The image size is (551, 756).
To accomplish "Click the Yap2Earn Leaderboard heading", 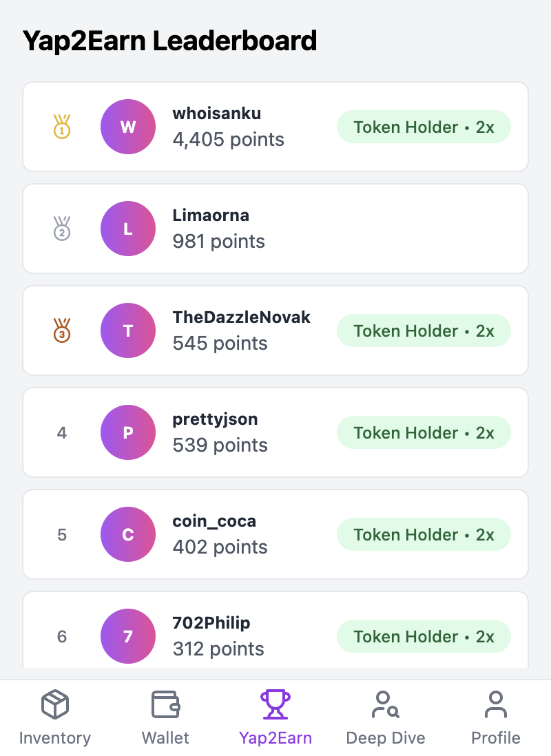I will coord(170,41).
